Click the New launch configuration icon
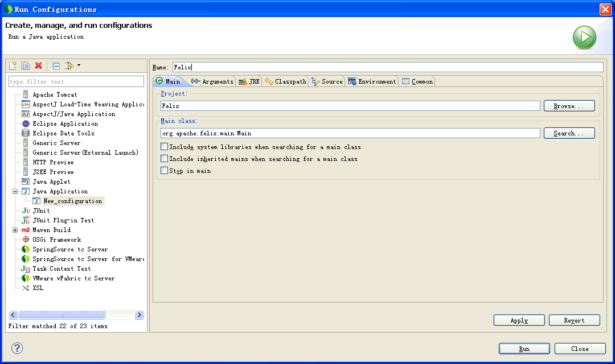 tap(13, 65)
